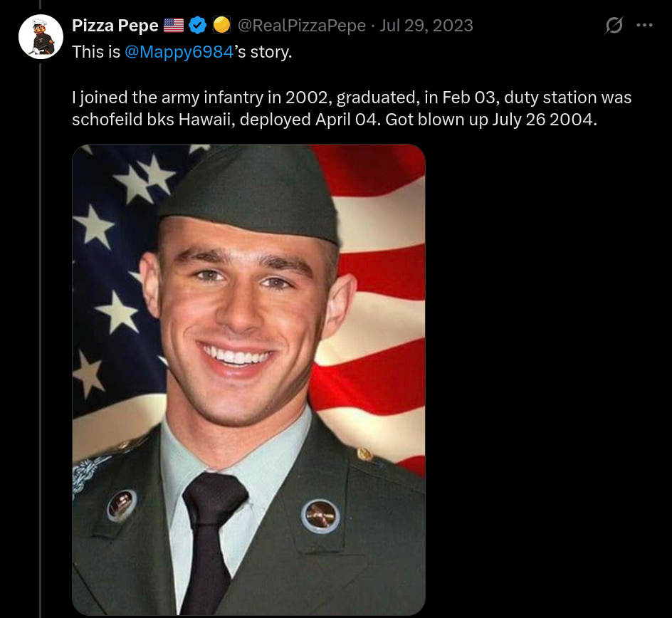
Task: Click the thread line below the avatar
Action: tap(41, 285)
